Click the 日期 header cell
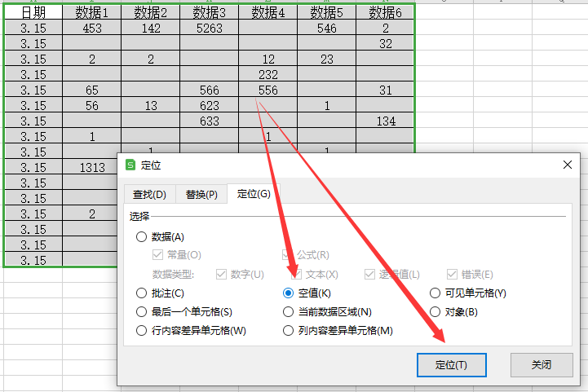588x392 pixels. (x=33, y=12)
